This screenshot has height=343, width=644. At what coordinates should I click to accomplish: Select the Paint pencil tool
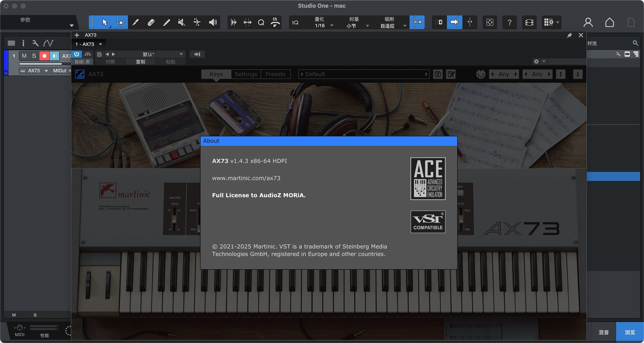click(x=136, y=22)
